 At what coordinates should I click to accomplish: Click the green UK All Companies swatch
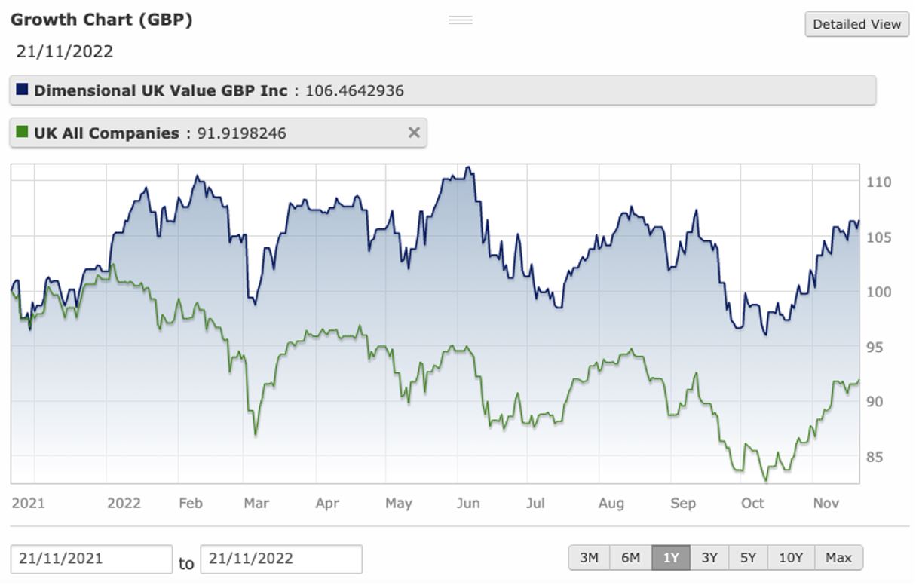tap(22, 133)
